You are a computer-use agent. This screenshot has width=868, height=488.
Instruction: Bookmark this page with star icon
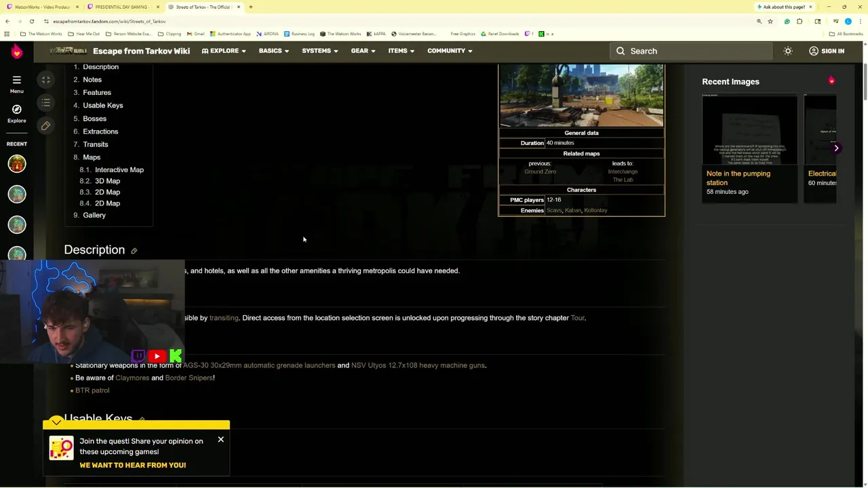pyautogui.click(x=770, y=22)
